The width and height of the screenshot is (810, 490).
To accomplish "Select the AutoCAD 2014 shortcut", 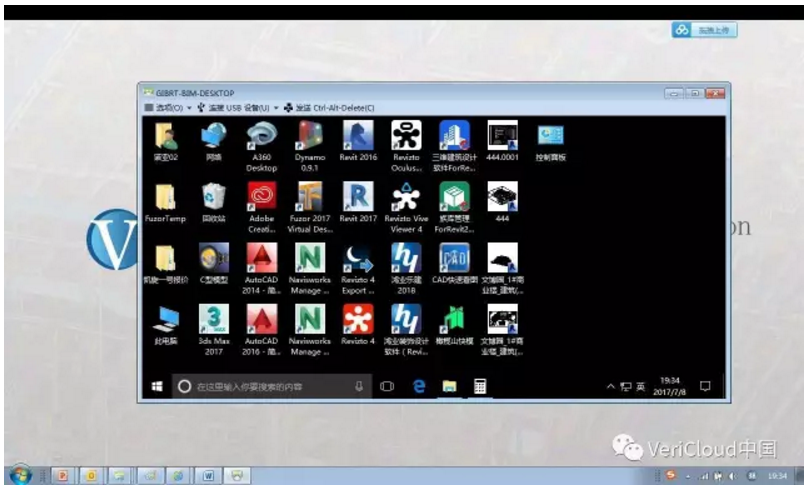I will [x=261, y=269].
